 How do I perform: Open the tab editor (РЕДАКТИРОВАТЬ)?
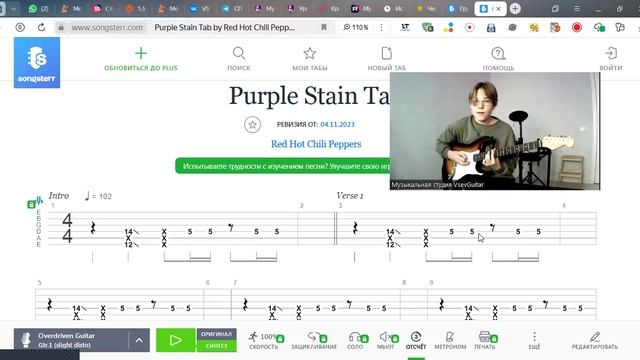point(595,341)
